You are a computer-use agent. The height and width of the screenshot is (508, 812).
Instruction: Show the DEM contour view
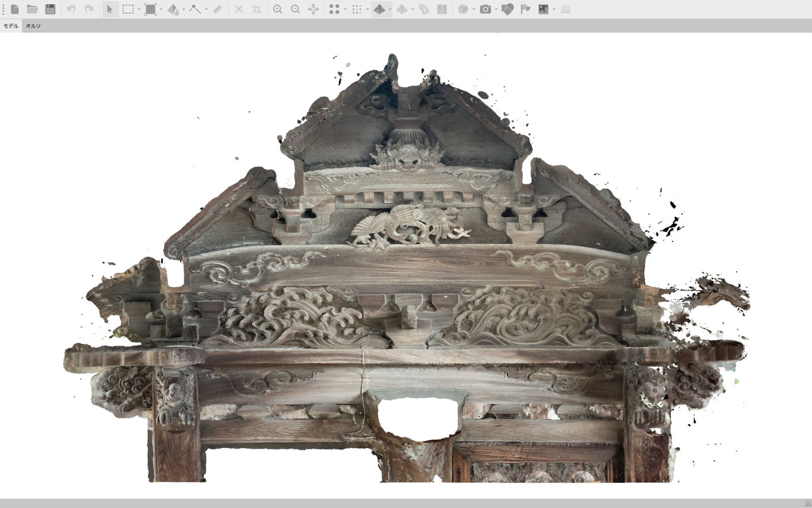point(424,9)
